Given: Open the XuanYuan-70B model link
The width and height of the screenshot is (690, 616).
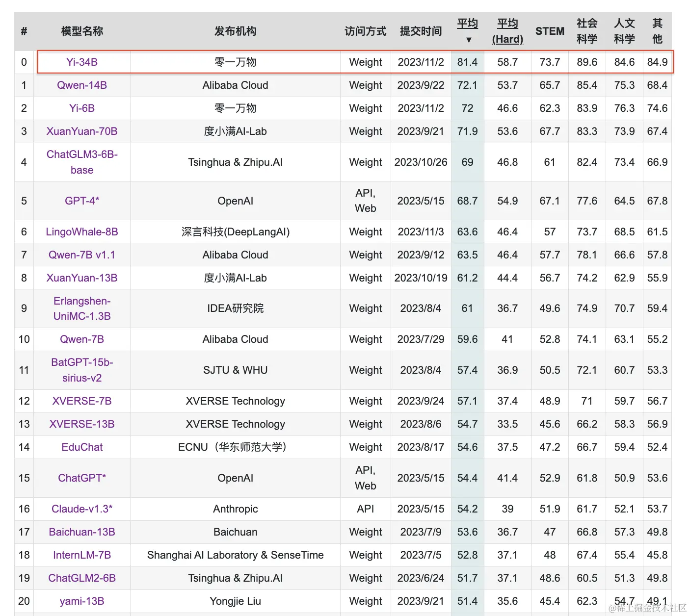Looking at the screenshot, I should click(82, 131).
